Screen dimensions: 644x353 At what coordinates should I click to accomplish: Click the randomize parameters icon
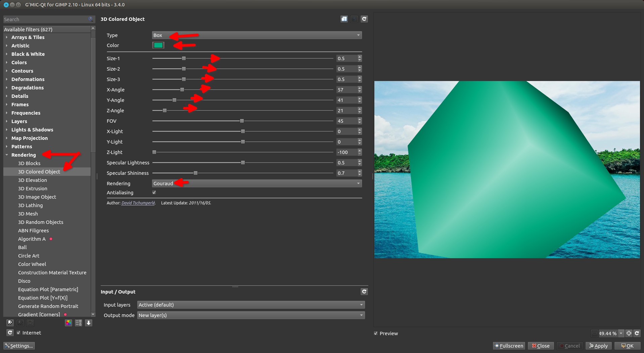click(354, 19)
